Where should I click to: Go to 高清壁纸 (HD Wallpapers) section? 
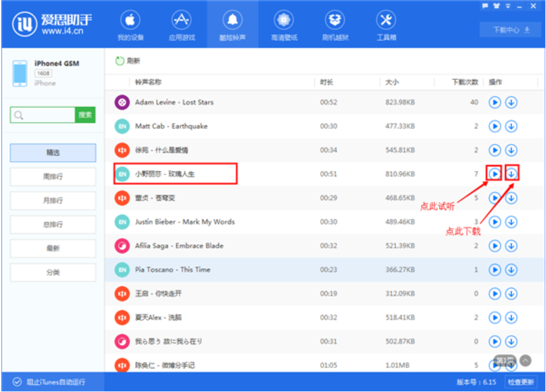[x=284, y=25]
